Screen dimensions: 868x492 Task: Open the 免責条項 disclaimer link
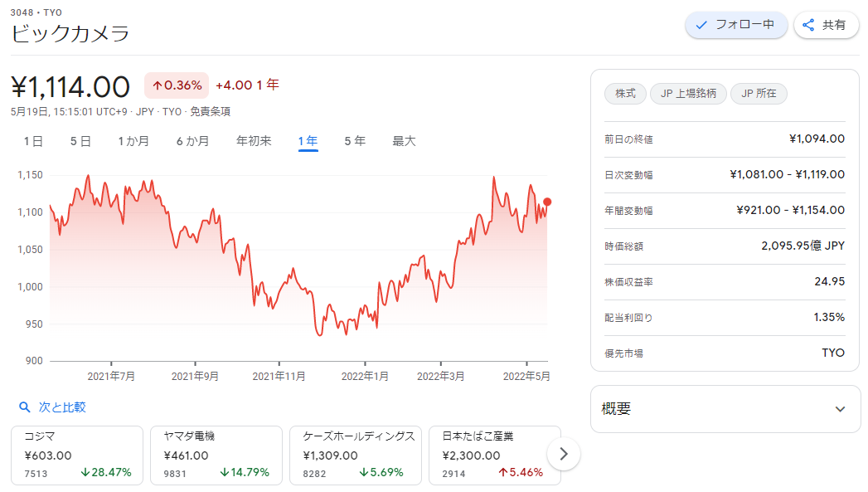[x=210, y=111]
